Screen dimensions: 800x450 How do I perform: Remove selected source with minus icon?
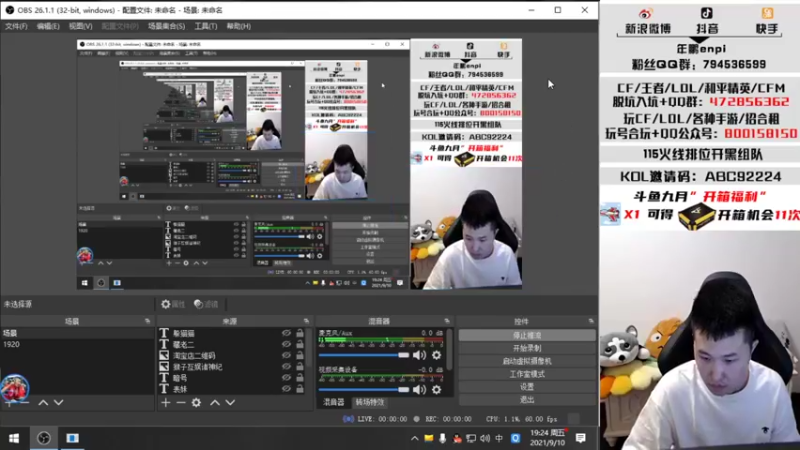[x=181, y=403]
